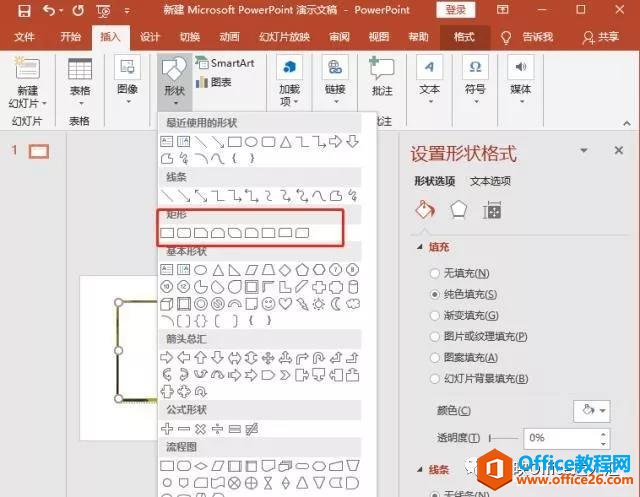Switch to the 幻灯片放映 Slide Show tab

[284, 37]
